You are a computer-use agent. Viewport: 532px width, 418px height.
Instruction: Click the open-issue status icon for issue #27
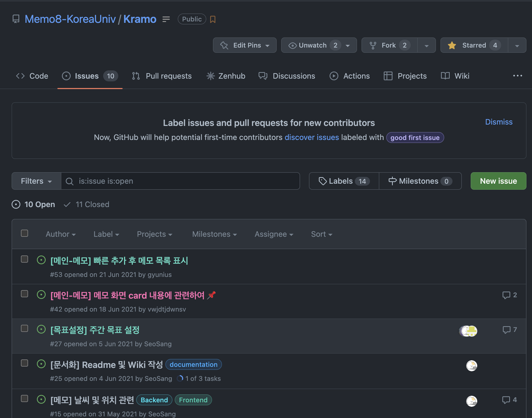coord(41,329)
